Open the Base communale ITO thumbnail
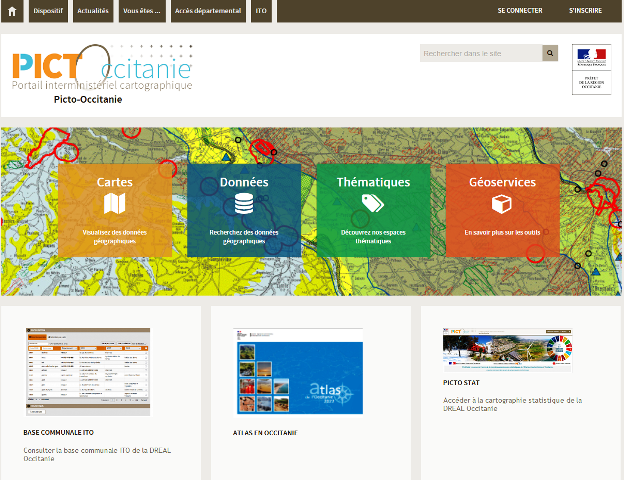Screen dimensions: 624x480 tap(88, 372)
